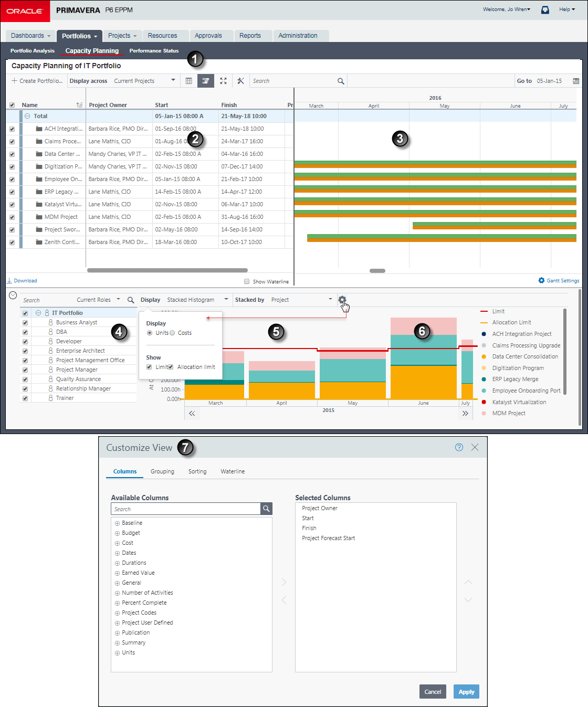588x707 pixels.
Task: Open the Current Roles dropdown
Action: pos(98,300)
